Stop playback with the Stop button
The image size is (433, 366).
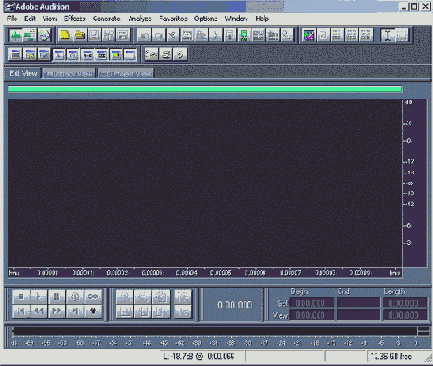[x=21, y=296]
